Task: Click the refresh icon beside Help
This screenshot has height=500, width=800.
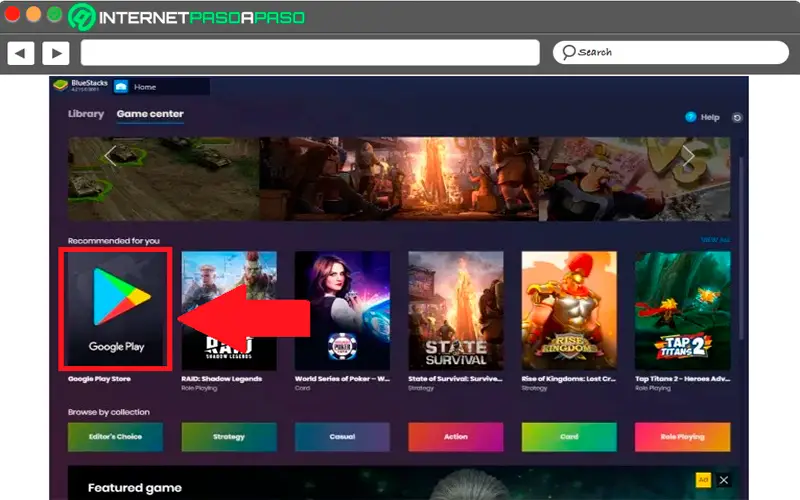Action: pyautogui.click(x=737, y=118)
